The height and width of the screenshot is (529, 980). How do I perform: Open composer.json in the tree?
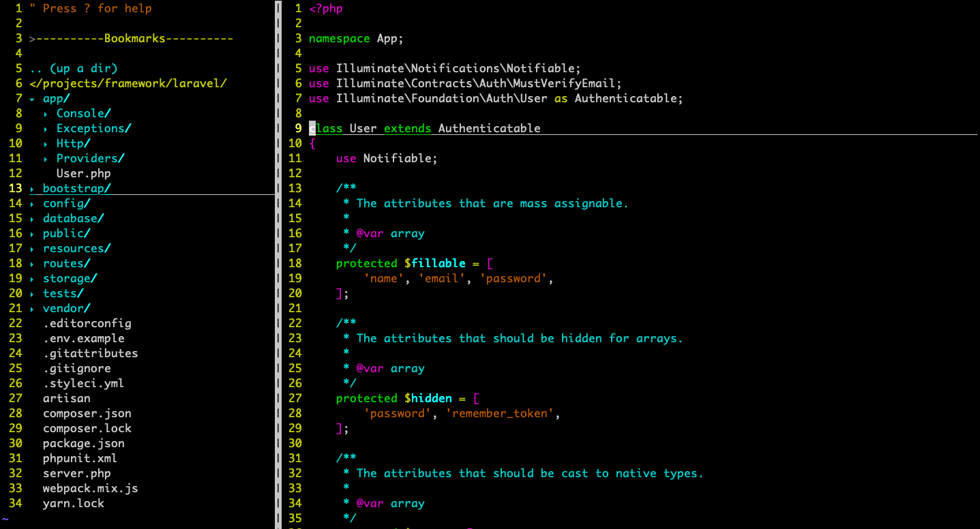point(87,413)
